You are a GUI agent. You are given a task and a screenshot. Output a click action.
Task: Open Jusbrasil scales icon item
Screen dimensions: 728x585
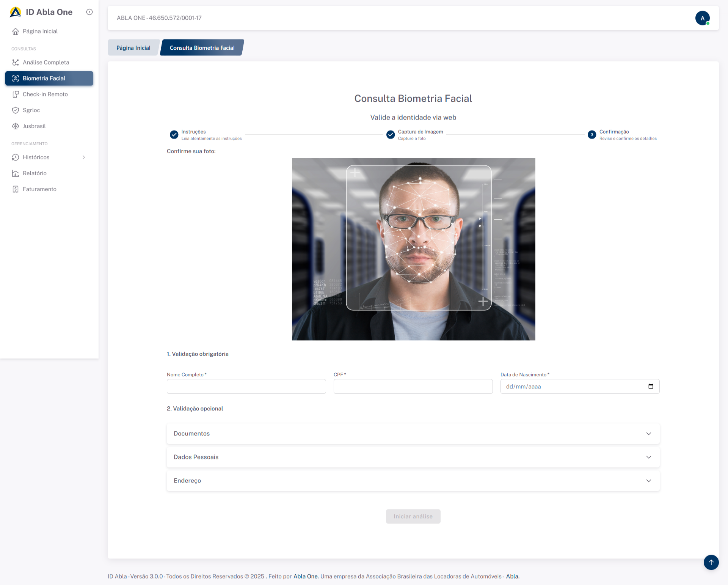click(x=16, y=126)
